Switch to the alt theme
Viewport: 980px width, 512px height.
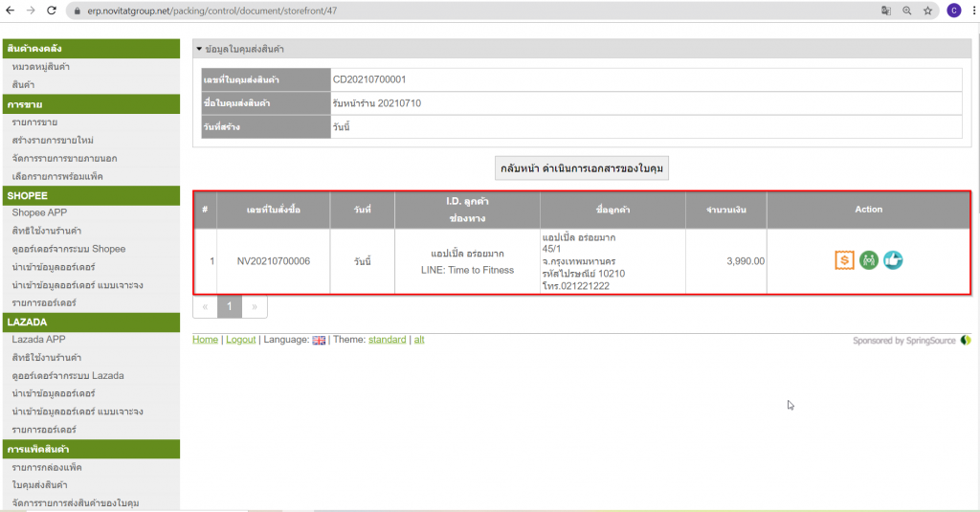pyautogui.click(x=419, y=340)
